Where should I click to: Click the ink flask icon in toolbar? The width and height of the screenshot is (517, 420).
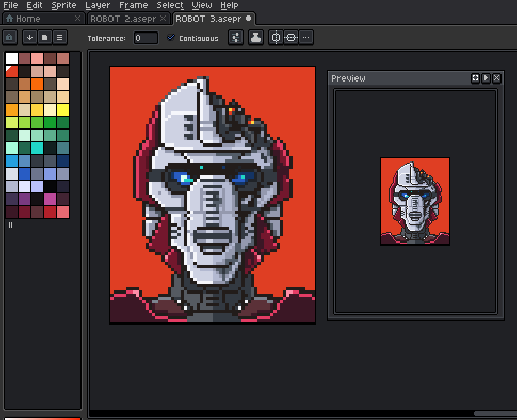(256, 37)
